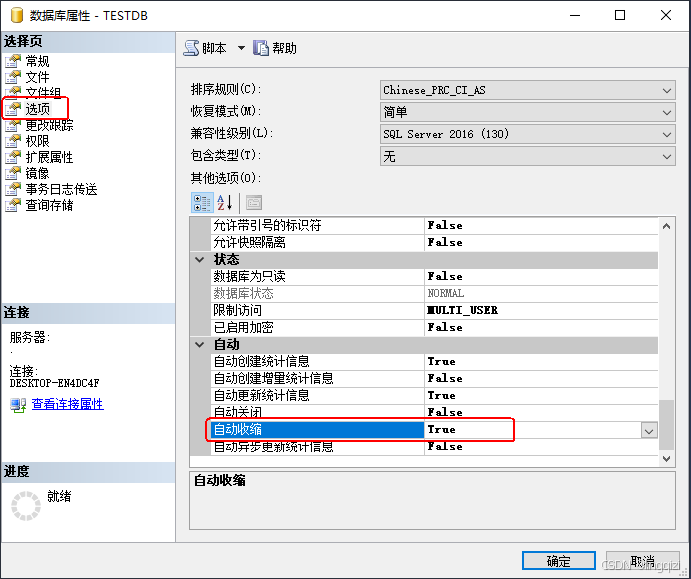
Task: Click the 脚本 button label
Action: tap(214, 48)
